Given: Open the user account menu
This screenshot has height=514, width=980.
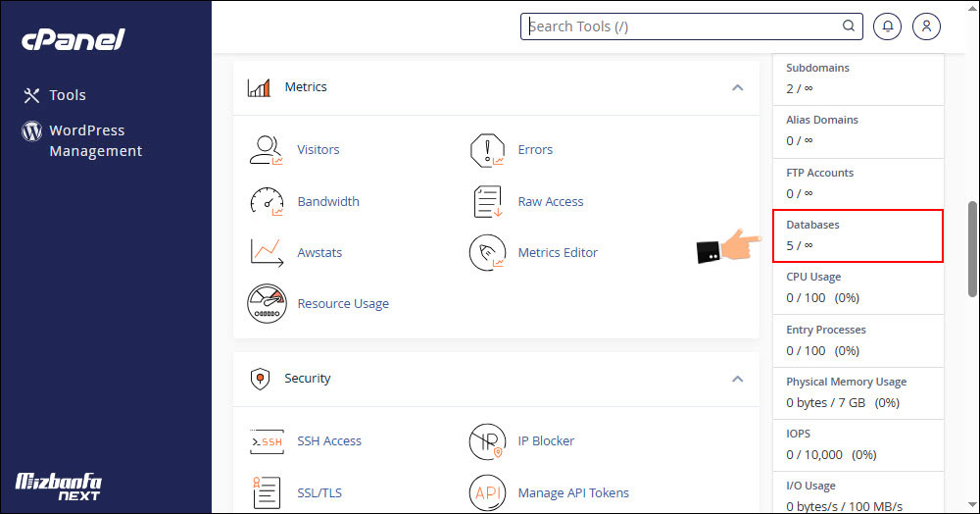Looking at the screenshot, I should (926, 26).
